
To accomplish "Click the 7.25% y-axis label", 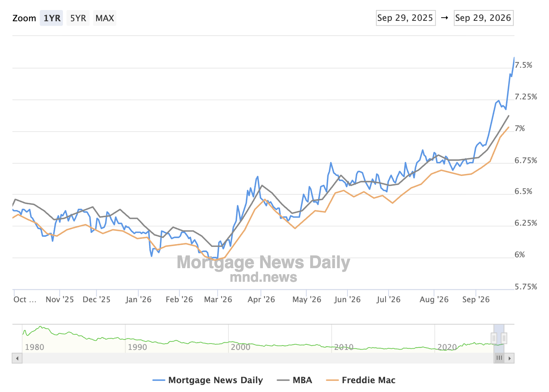I will coord(526,97).
